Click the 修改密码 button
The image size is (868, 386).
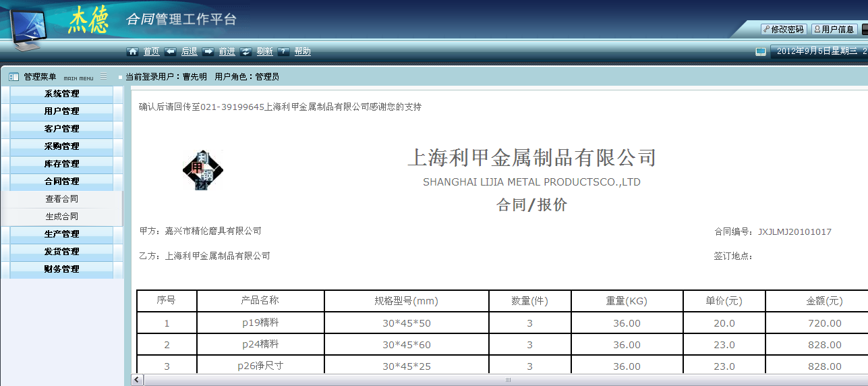tap(784, 30)
